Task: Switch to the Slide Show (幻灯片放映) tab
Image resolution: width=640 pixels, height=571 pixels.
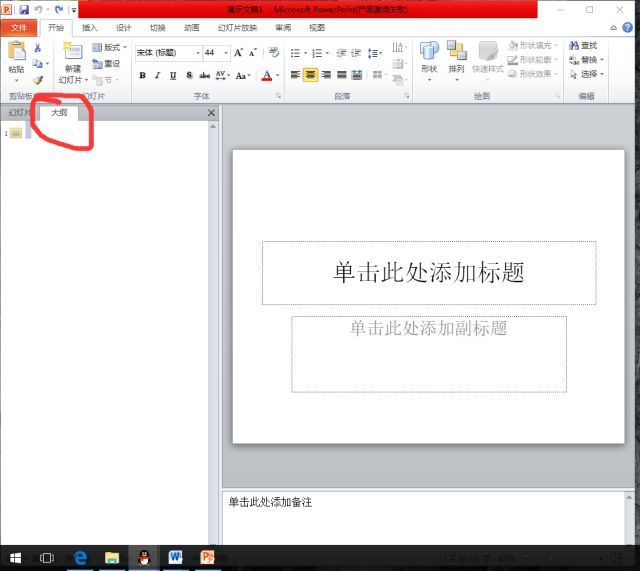Action: point(237,28)
